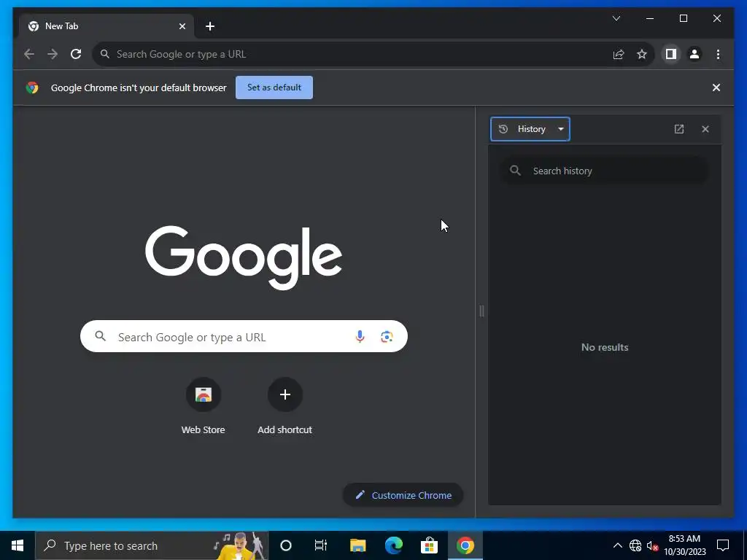747x560 pixels.
Task: Open history in a new tab icon
Action: tap(679, 129)
